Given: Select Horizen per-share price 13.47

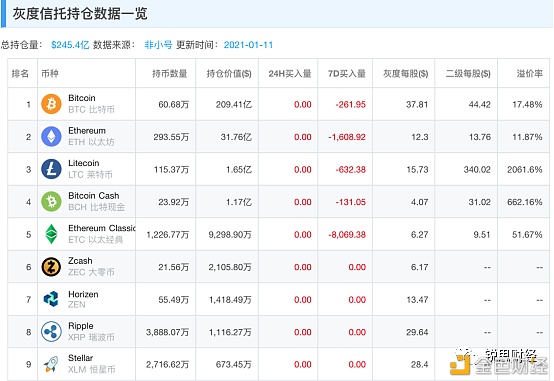Looking at the screenshot, I should point(417,300).
